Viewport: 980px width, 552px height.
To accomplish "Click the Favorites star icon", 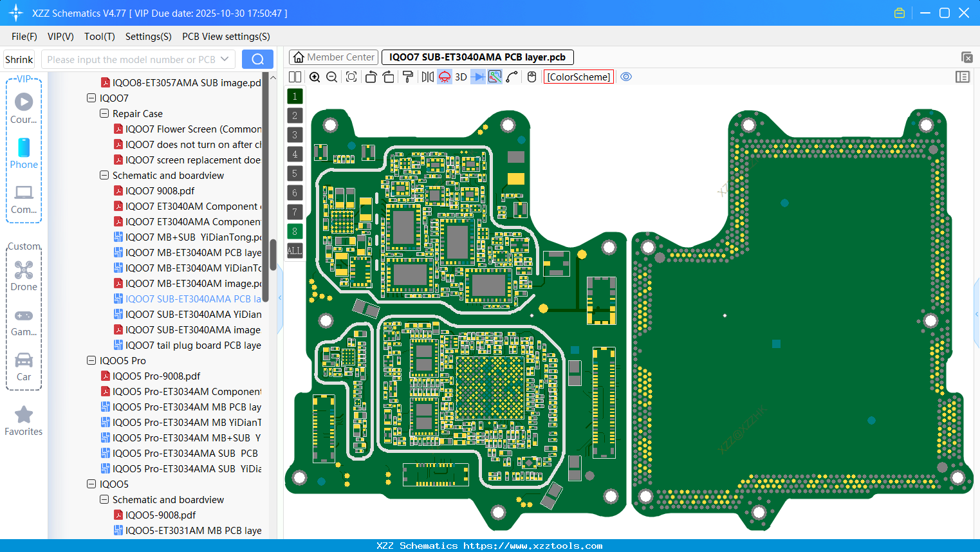I will pyautogui.click(x=24, y=415).
